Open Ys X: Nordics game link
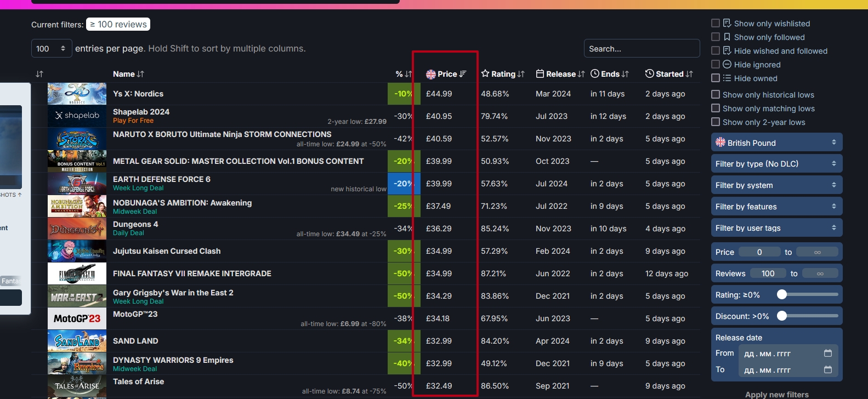 tap(138, 94)
